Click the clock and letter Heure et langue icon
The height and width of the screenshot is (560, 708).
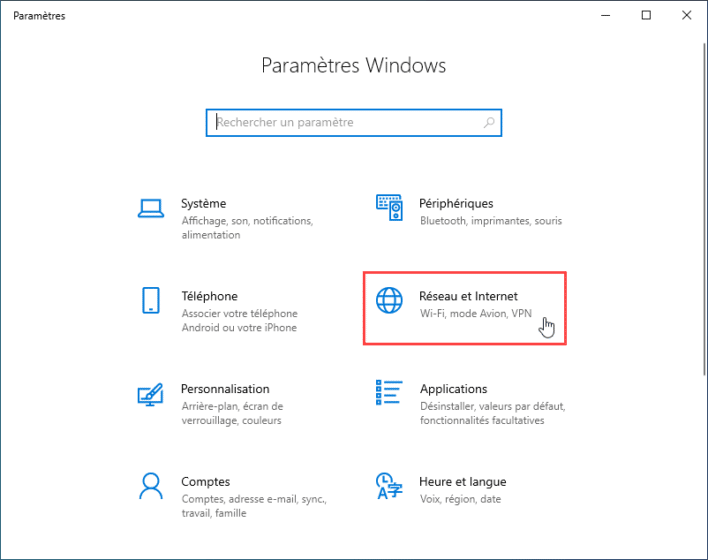click(388, 487)
